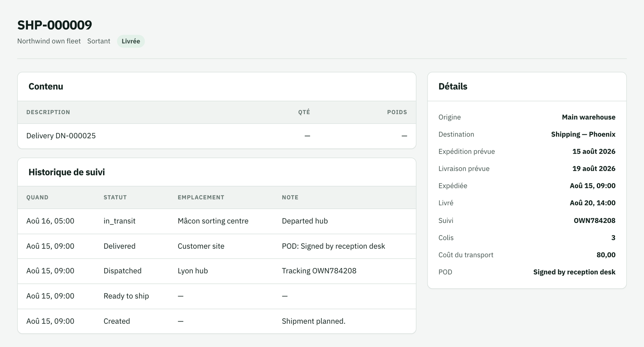Image resolution: width=644 pixels, height=347 pixels.
Task: Select the Aoû 16, 05:00 tracking timestamp
Action: pos(50,221)
